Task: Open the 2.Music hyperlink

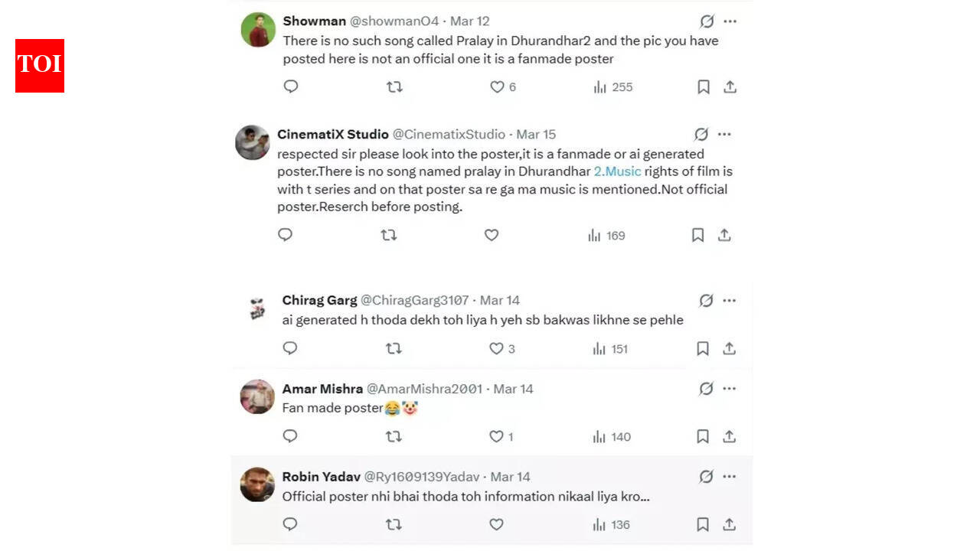Action: pos(617,171)
